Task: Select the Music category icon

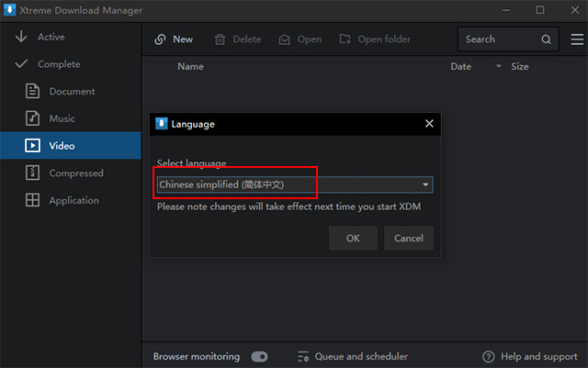Action: [x=32, y=118]
